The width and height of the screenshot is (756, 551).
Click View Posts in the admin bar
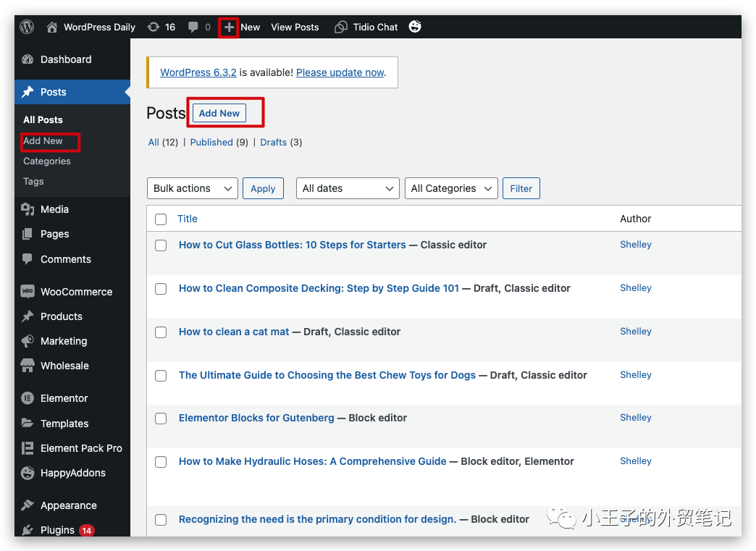pos(295,27)
